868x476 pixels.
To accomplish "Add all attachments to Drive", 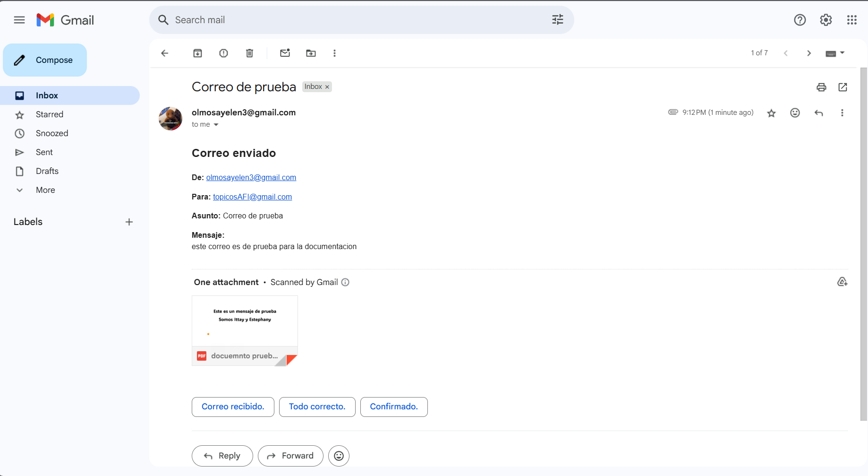I will (x=842, y=282).
